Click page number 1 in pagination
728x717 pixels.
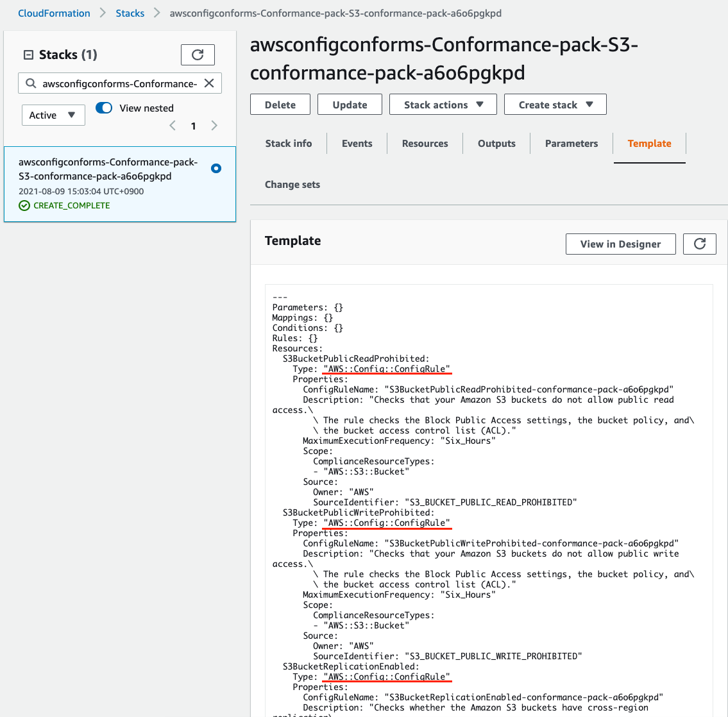point(193,126)
